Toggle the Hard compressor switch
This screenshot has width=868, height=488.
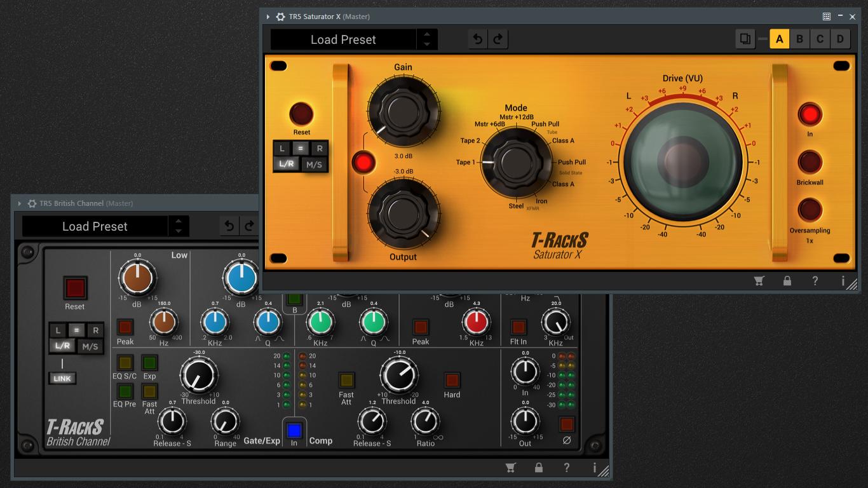tap(452, 381)
